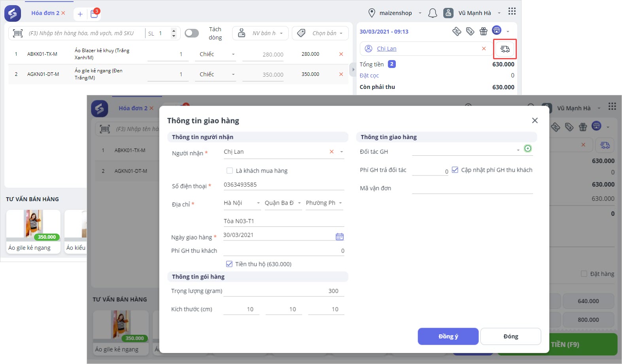Click the Số điện thoại phone field
Screen dimensions: 622x364
pos(284,185)
